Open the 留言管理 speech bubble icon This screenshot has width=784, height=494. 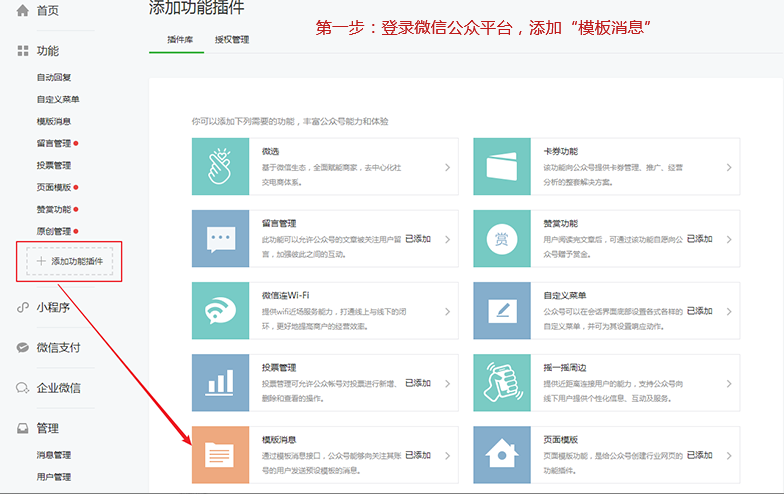tap(220, 238)
